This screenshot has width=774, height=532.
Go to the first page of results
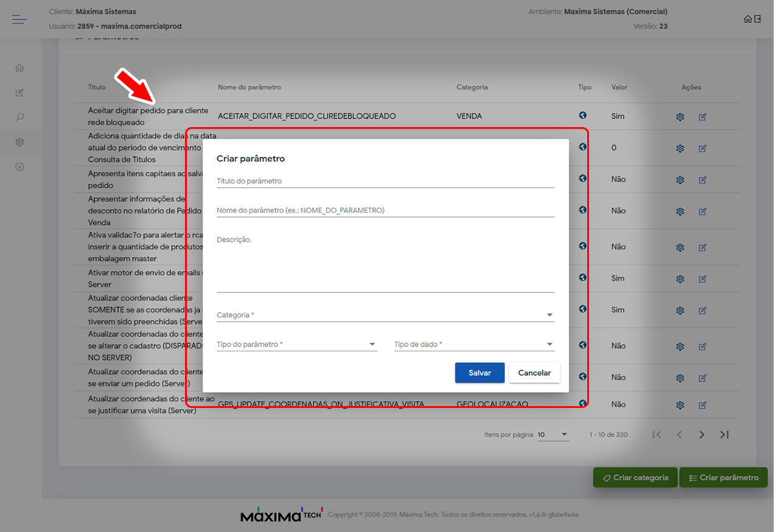click(x=657, y=435)
